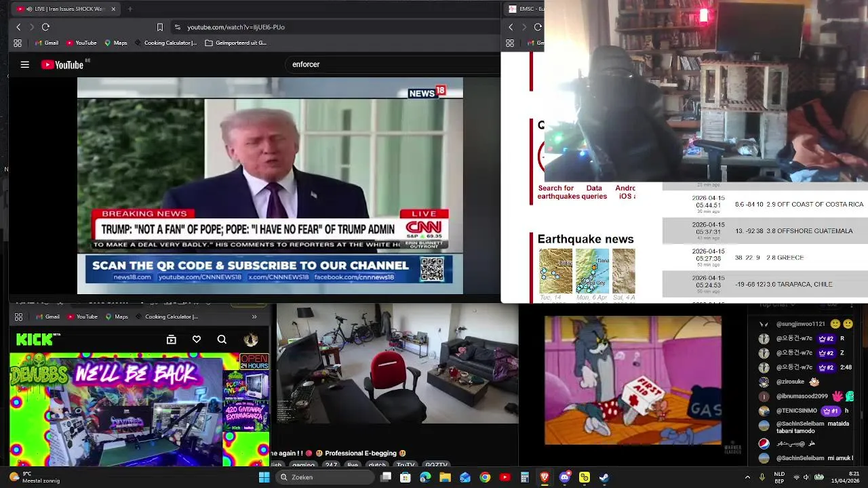This screenshot has width=868, height=488.
Task: Mute the audio icon on LIVE Iran tab
Action: pyautogui.click(x=29, y=9)
